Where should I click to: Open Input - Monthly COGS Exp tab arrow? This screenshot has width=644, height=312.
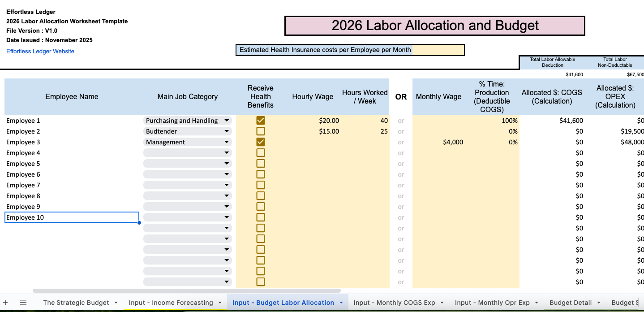(442, 303)
